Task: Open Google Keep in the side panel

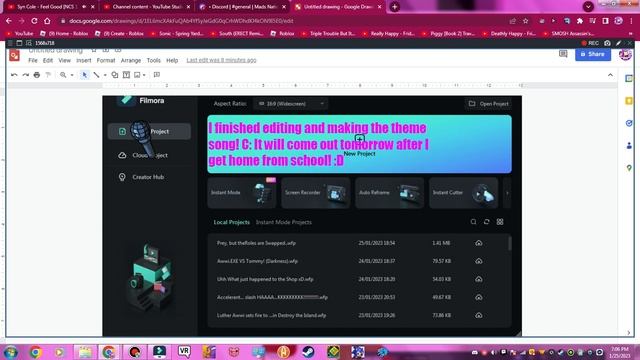Action: (x=629, y=101)
